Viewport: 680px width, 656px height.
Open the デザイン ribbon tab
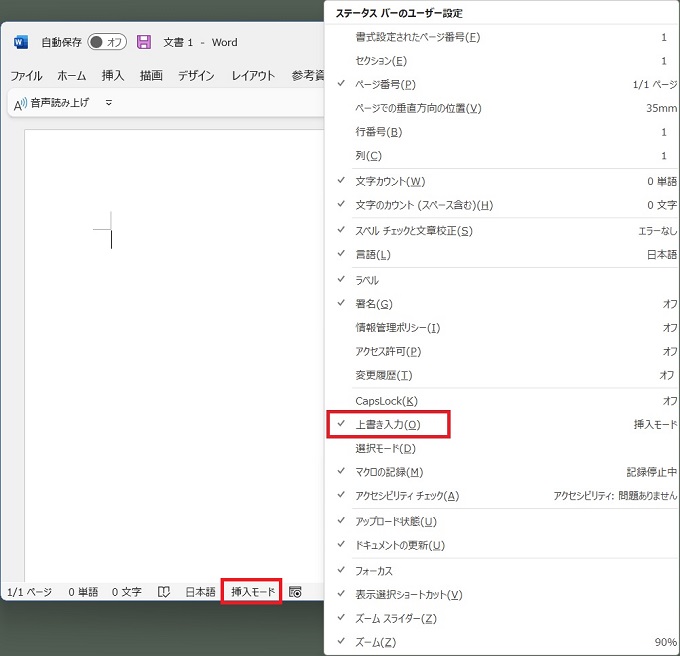click(x=196, y=76)
